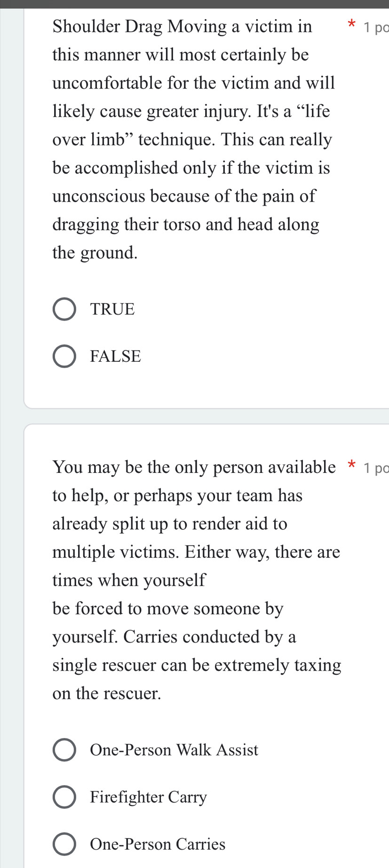
Task: Click the One-Person Carries label text
Action: 158,844
